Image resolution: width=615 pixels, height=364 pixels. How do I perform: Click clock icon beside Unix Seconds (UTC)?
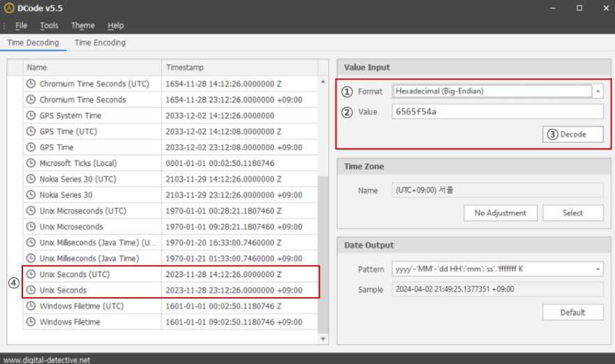click(31, 274)
